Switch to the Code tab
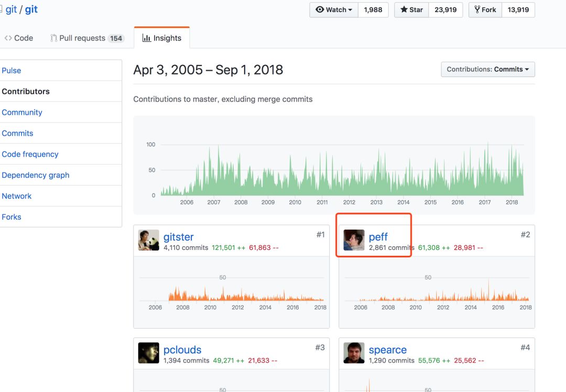 pyautogui.click(x=19, y=38)
